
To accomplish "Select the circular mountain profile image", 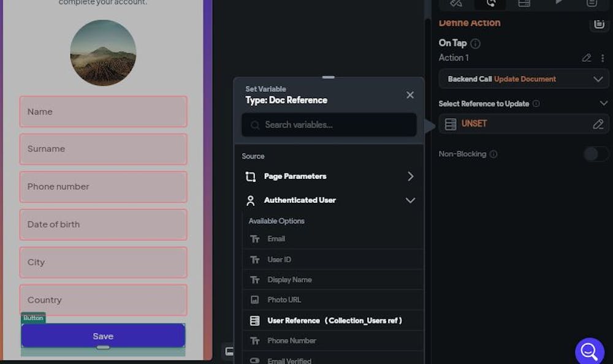I will pos(103,53).
